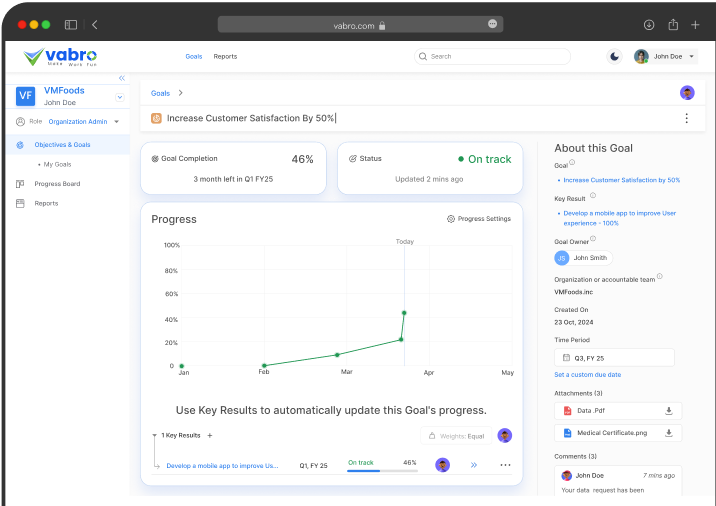The height and width of the screenshot is (506, 716).
Task: Click the key result progress bar at 46%
Action: 381,470
